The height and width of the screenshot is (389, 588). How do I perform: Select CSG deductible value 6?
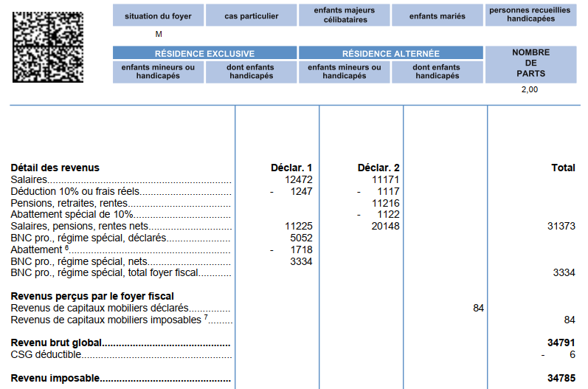click(x=573, y=354)
